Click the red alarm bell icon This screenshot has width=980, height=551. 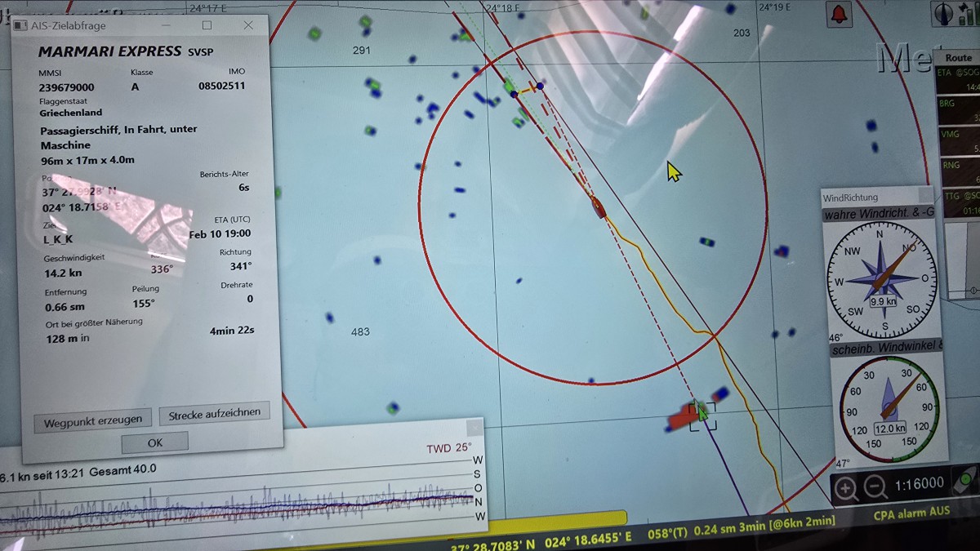[839, 13]
